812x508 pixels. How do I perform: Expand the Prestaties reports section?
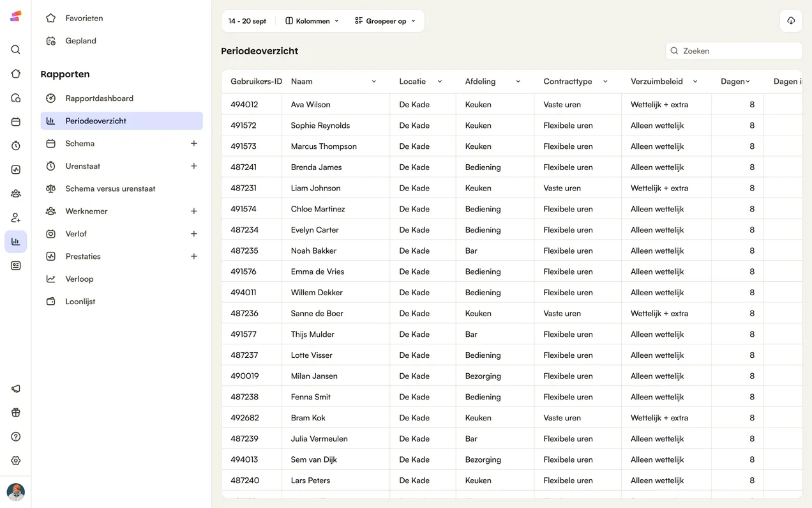[194, 256]
